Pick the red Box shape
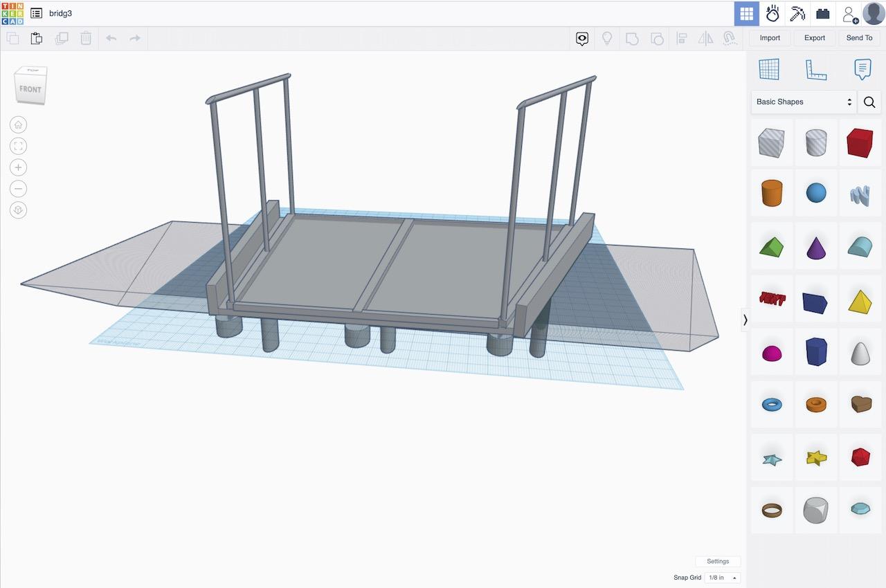This screenshot has height=588, width=886. pos(860,143)
